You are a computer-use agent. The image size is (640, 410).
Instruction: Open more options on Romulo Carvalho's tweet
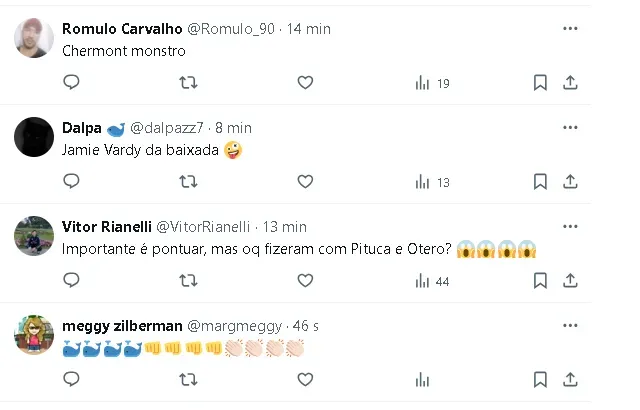[x=570, y=29]
